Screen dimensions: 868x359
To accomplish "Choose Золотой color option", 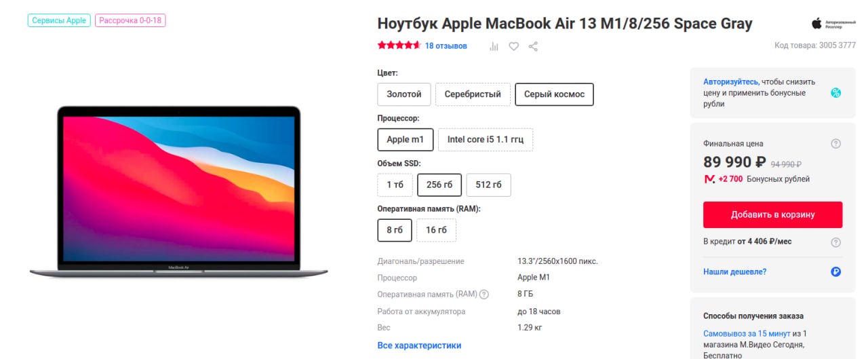I will coord(404,94).
